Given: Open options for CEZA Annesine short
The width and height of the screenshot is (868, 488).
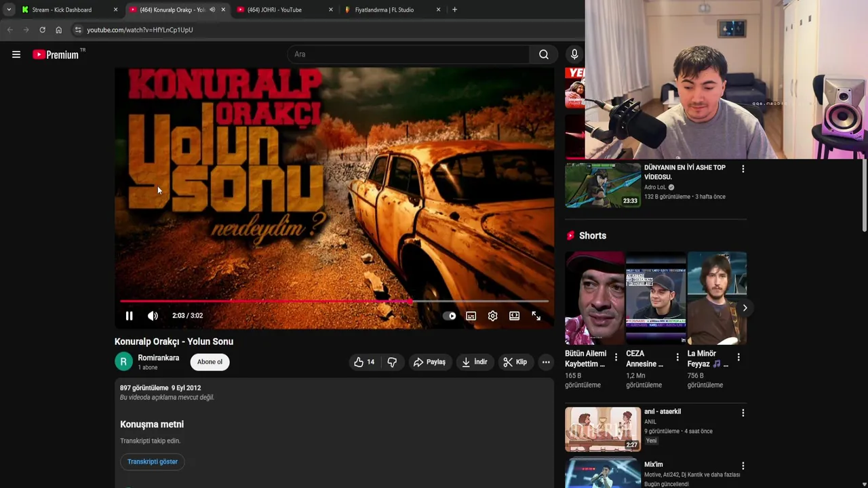Looking at the screenshot, I should pos(677,357).
